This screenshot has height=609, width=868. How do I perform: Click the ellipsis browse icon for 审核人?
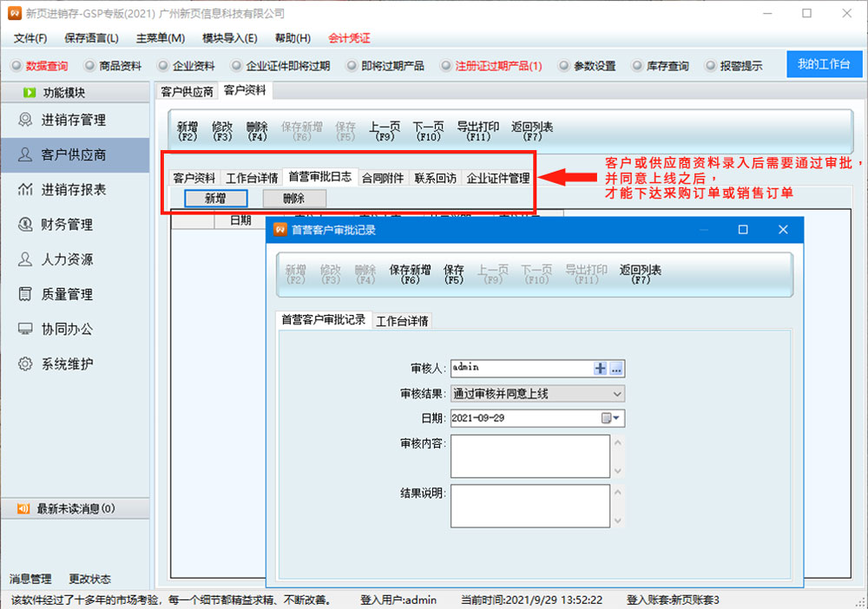coord(616,369)
